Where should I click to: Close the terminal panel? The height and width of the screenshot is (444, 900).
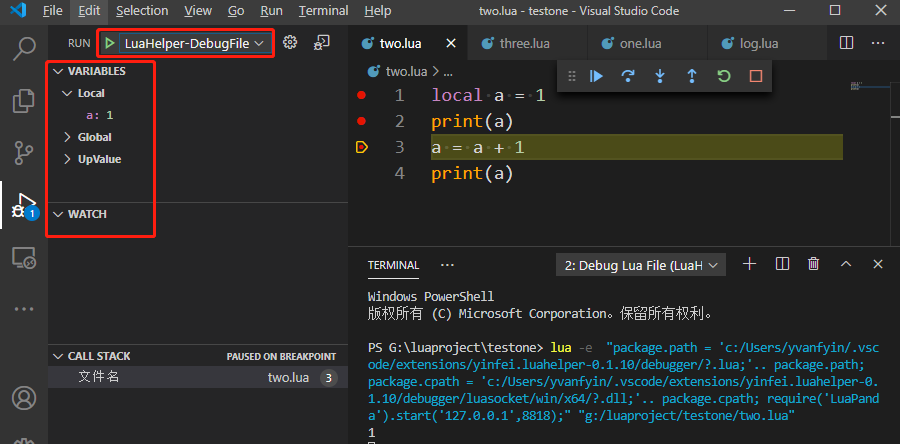coord(878,264)
